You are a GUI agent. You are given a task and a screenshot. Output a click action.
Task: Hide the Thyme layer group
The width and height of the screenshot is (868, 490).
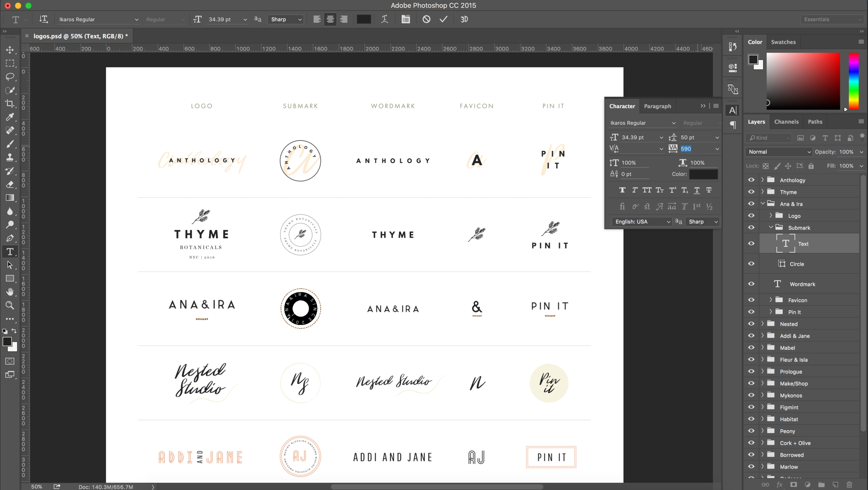coord(751,192)
